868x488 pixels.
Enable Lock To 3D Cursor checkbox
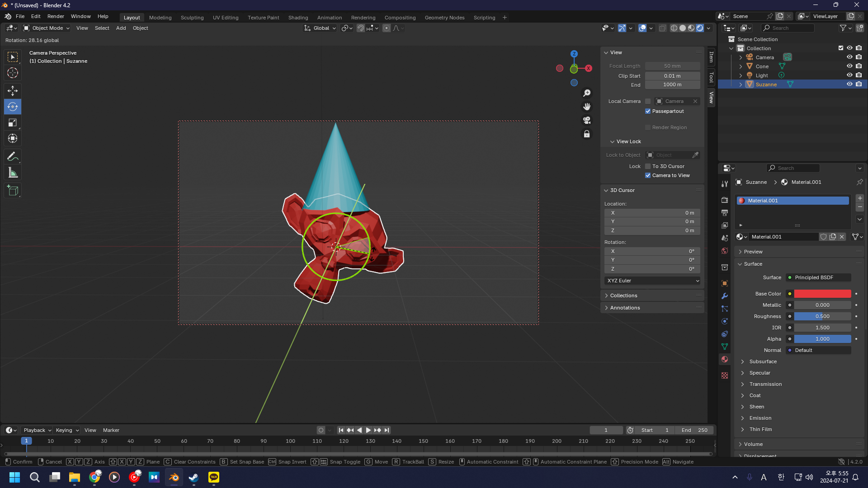click(x=648, y=166)
